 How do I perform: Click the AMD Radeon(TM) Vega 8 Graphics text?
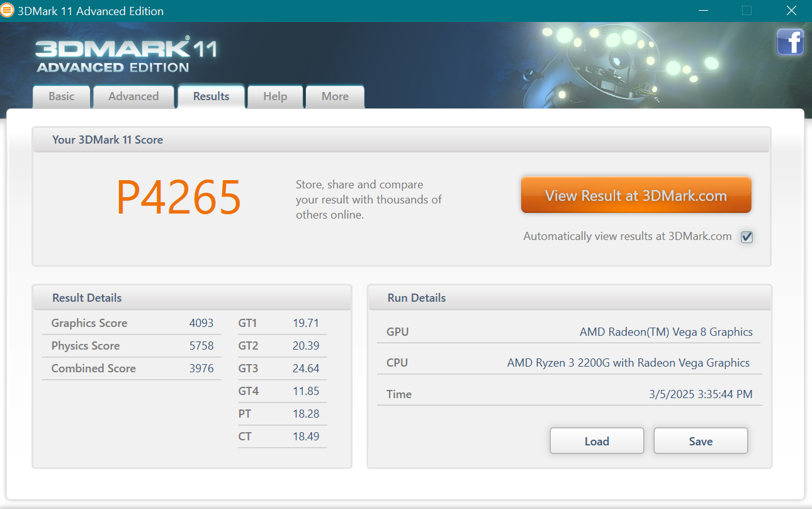click(x=666, y=332)
